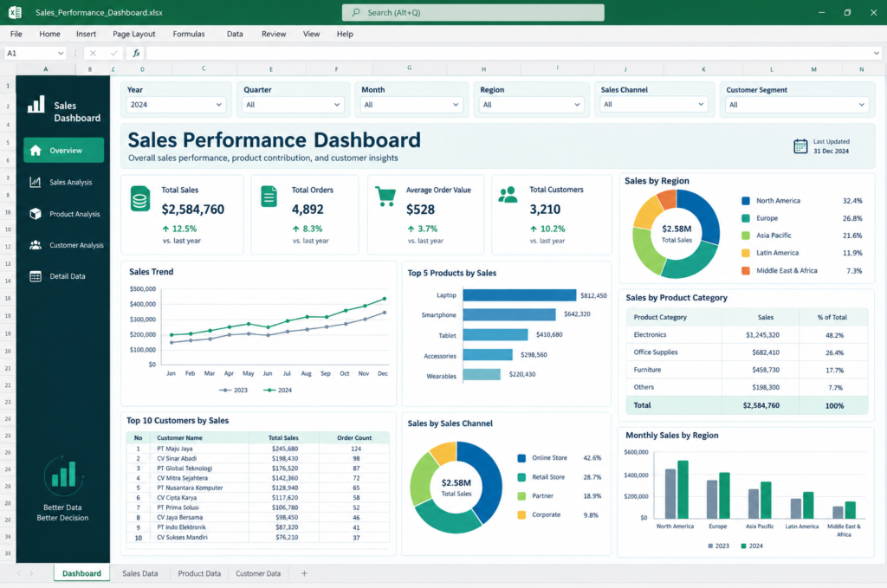Open the Sales Channel filter dropdown
Image resolution: width=887 pixels, height=588 pixels.
pyautogui.click(x=653, y=104)
